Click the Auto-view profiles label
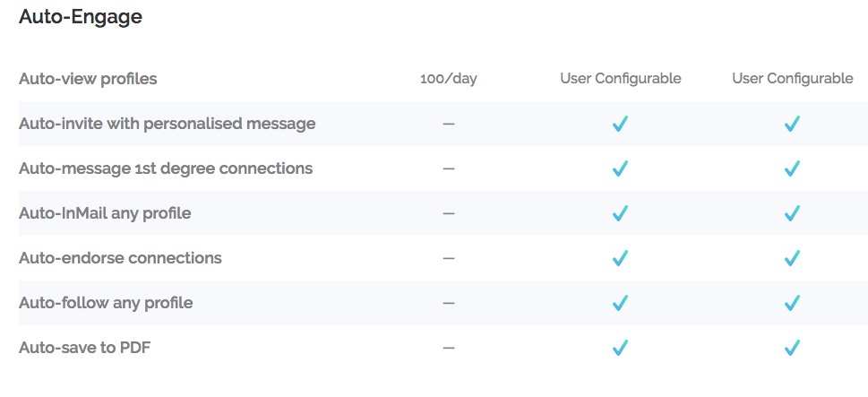 (88, 79)
